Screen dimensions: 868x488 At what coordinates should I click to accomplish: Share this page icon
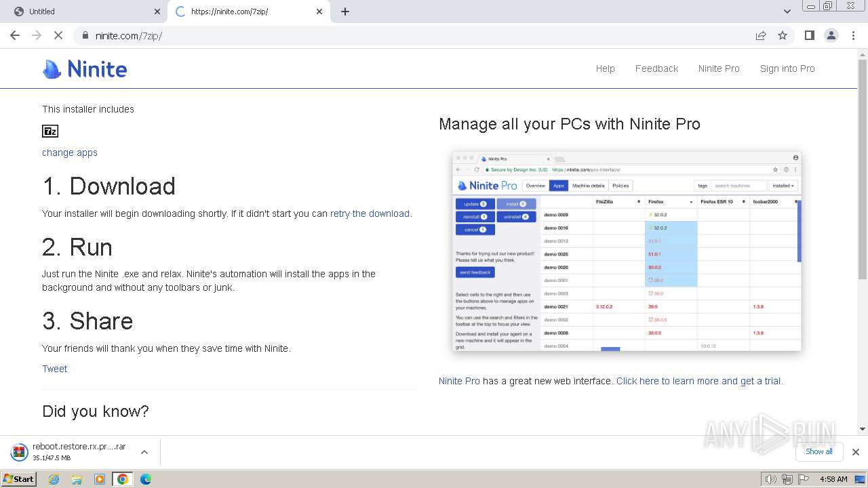(x=761, y=35)
